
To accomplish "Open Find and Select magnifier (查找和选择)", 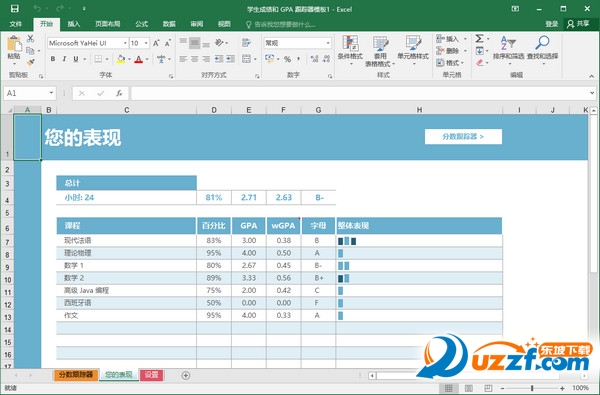I will (542, 50).
